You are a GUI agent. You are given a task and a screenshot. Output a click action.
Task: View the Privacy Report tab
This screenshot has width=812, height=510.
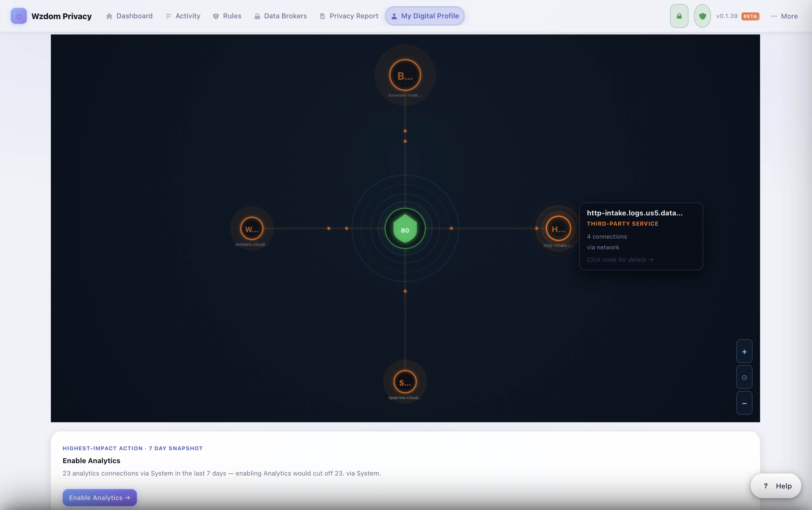pyautogui.click(x=349, y=16)
